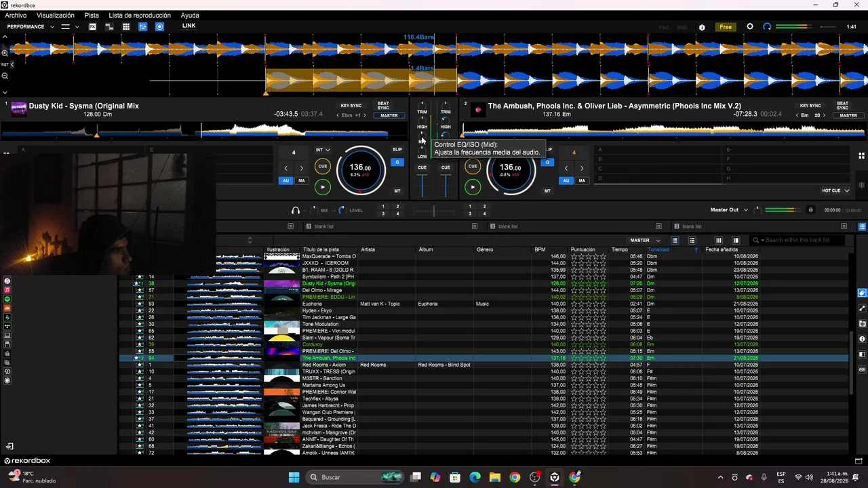
Task: Open the Visualización menu
Action: point(56,15)
